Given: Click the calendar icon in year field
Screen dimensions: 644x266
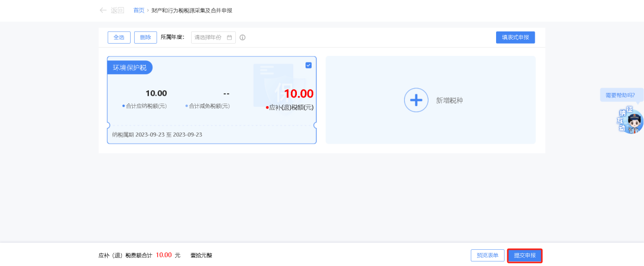Looking at the screenshot, I should click(x=229, y=37).
